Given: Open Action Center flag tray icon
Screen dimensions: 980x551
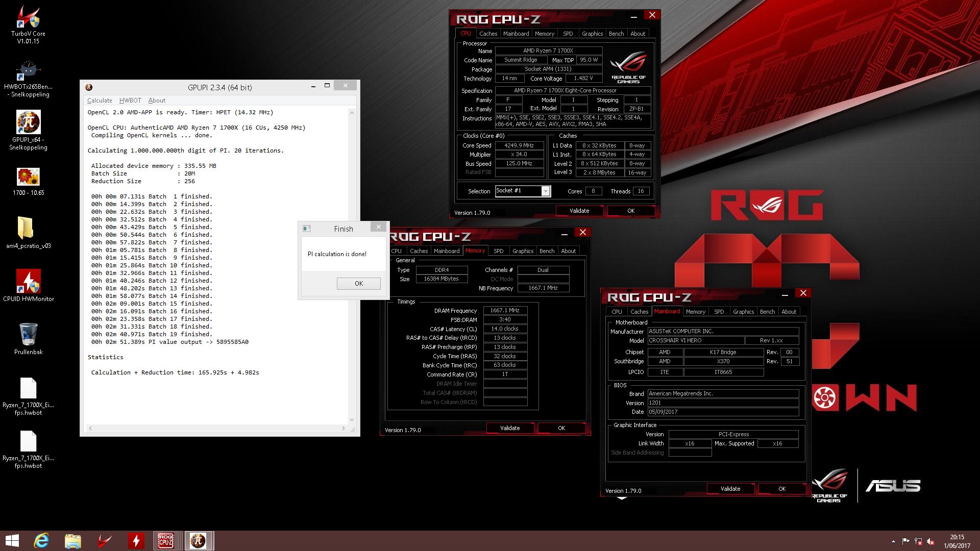Looking at the screenshot, I should coord(906,541).
